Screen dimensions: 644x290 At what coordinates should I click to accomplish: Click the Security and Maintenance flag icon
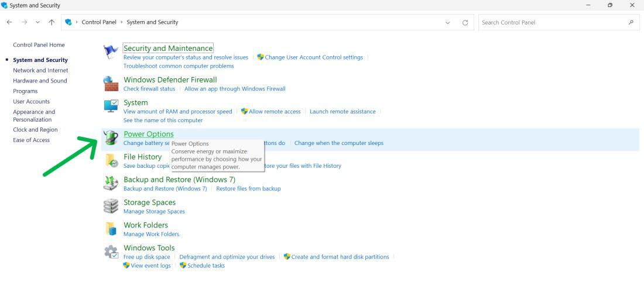(111, 52)
